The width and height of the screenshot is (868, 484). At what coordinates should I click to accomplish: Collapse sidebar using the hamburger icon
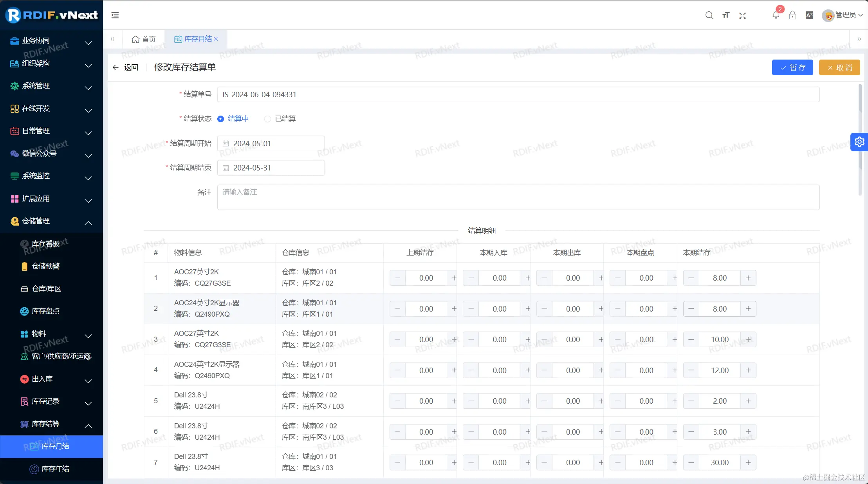[115, 15]
